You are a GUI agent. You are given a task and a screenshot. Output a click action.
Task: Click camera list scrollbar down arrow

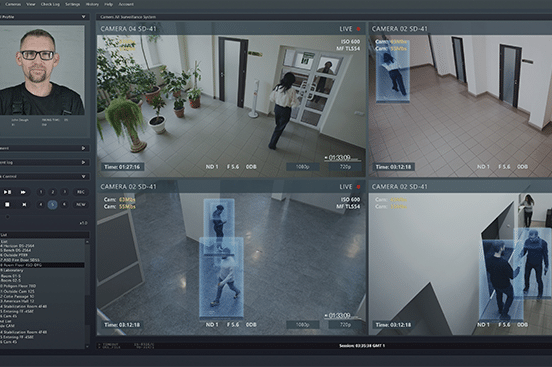(x=87, y=347)
